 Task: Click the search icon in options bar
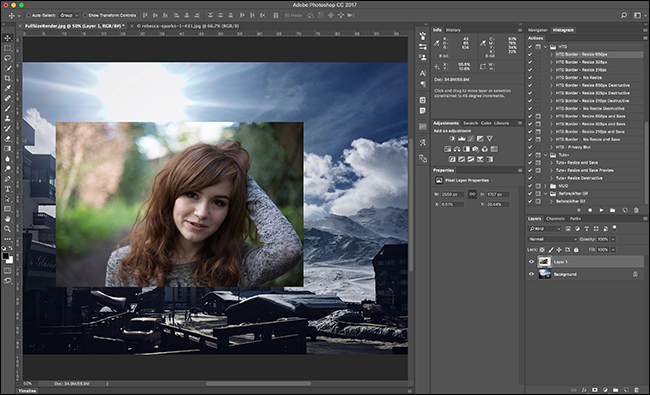[x=623, y=15]
